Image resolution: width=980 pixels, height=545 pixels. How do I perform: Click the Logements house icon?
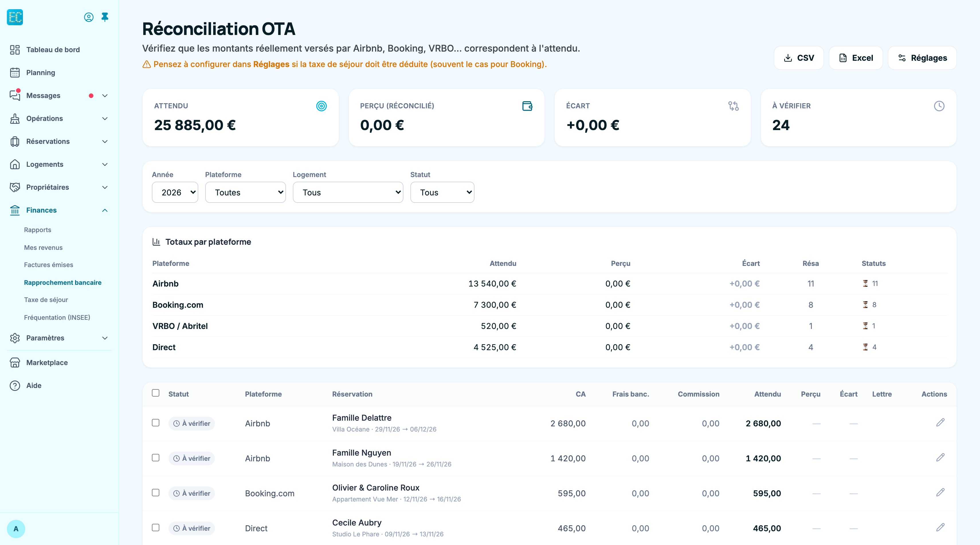click(x=15, y=164)
